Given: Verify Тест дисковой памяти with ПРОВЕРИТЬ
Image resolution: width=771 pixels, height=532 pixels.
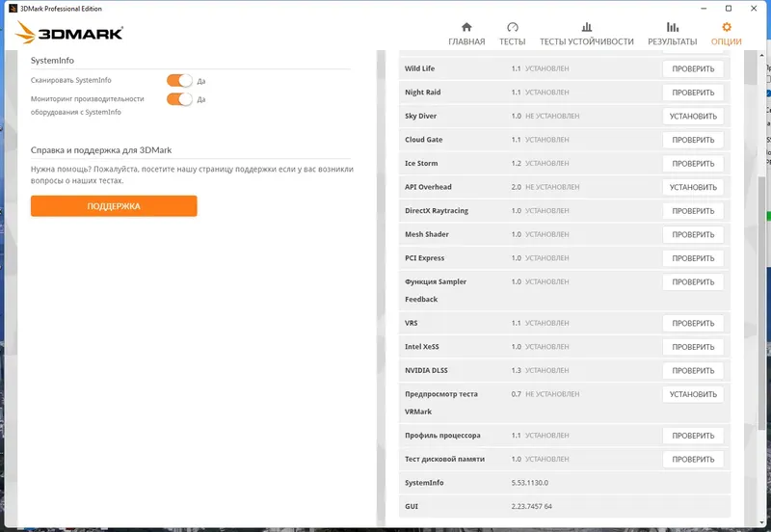Looking at the screenshot, I should (693, 459).
